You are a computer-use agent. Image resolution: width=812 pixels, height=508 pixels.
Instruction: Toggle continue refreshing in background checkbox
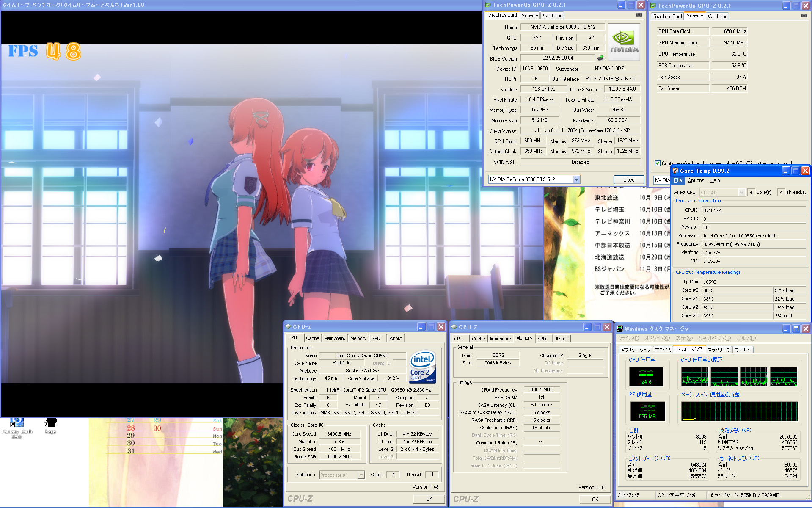[658, 163]
